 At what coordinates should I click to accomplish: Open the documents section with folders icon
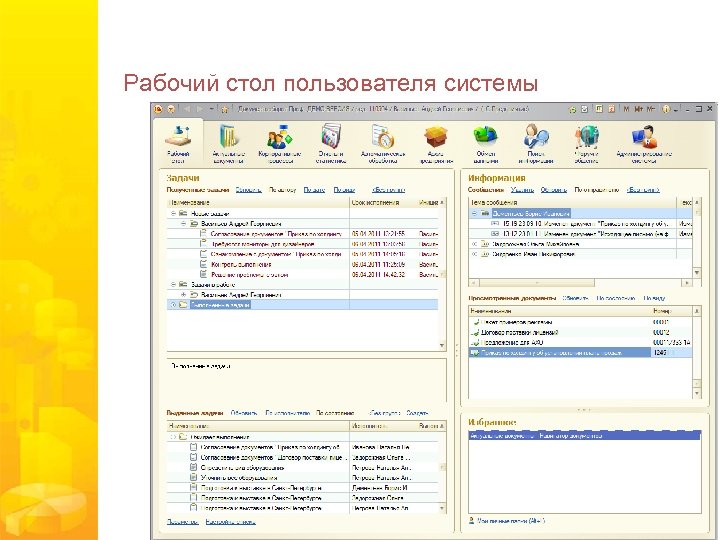228,143
